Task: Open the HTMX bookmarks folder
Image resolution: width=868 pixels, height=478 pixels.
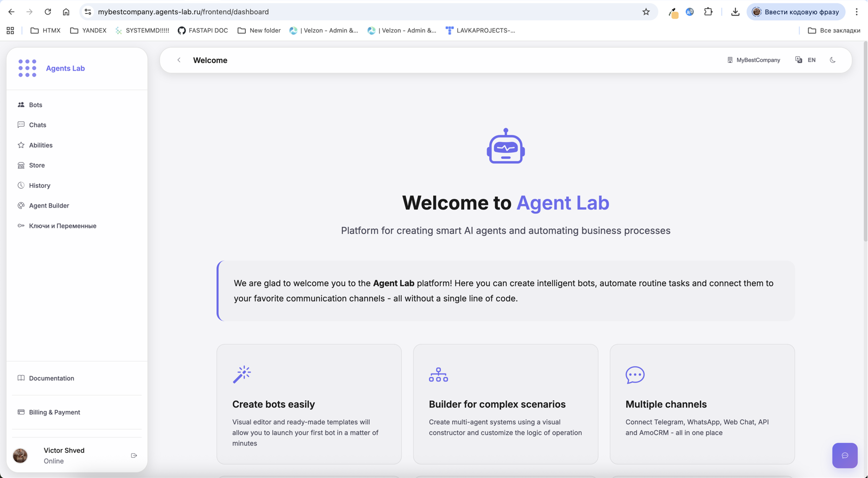Action: 45,30
